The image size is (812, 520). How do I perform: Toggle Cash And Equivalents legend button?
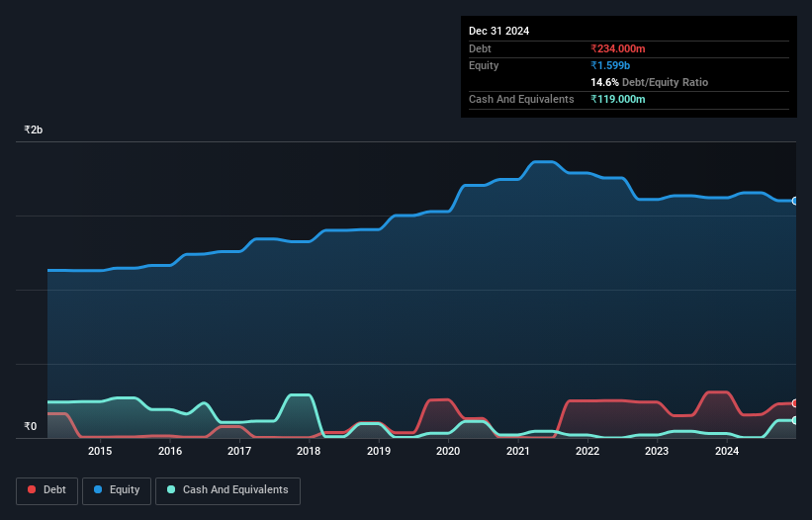(227, 490)
